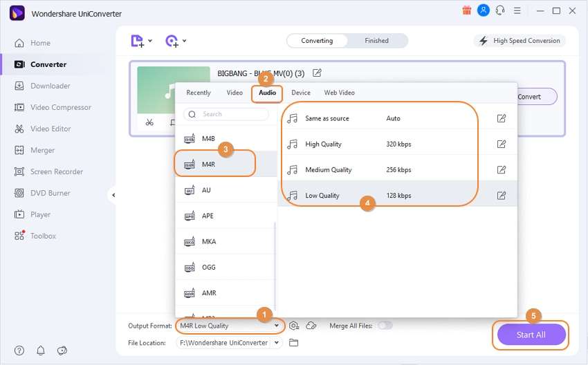588x365 pixels.
Task: Open the support headset icon
Action: click(500, 10)
